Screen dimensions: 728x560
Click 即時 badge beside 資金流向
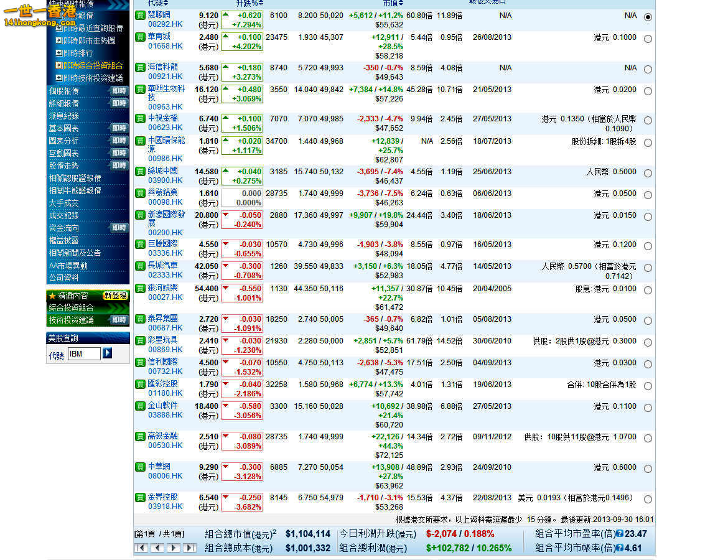(119, 228)
